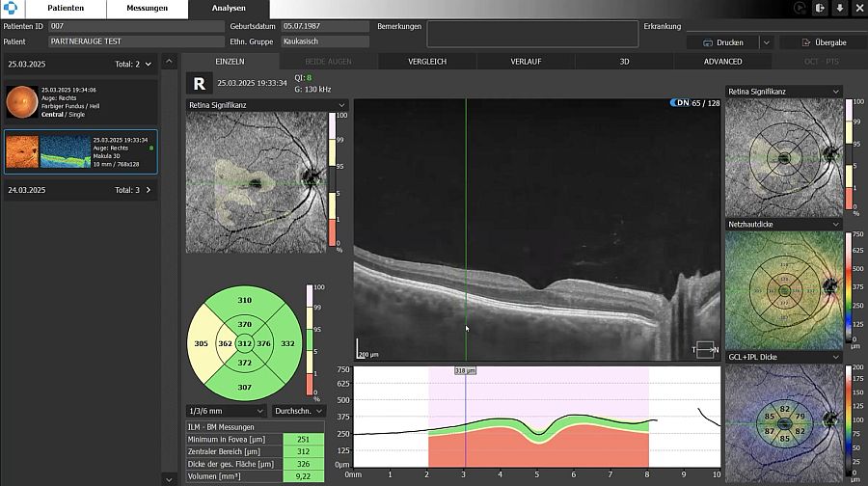Viewport: 868px width, 486px height.
Task: Switch to the ADVANCED tab
Action: click(x=722, y=61)
